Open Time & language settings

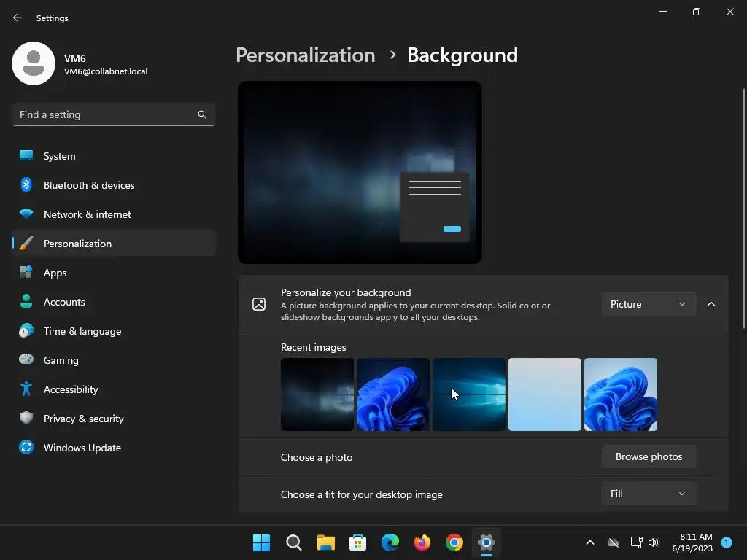tap(113, 331)
